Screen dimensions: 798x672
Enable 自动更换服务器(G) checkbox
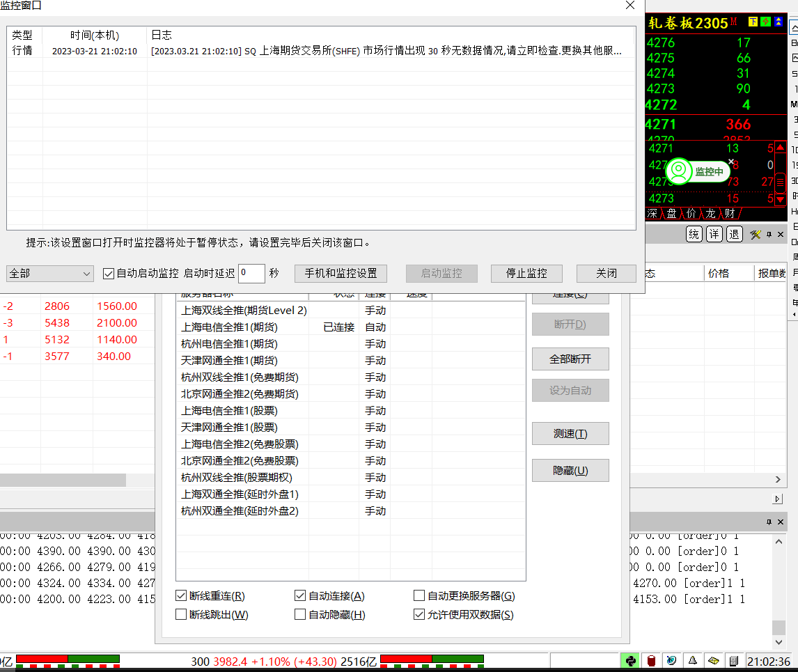(419, 596)
